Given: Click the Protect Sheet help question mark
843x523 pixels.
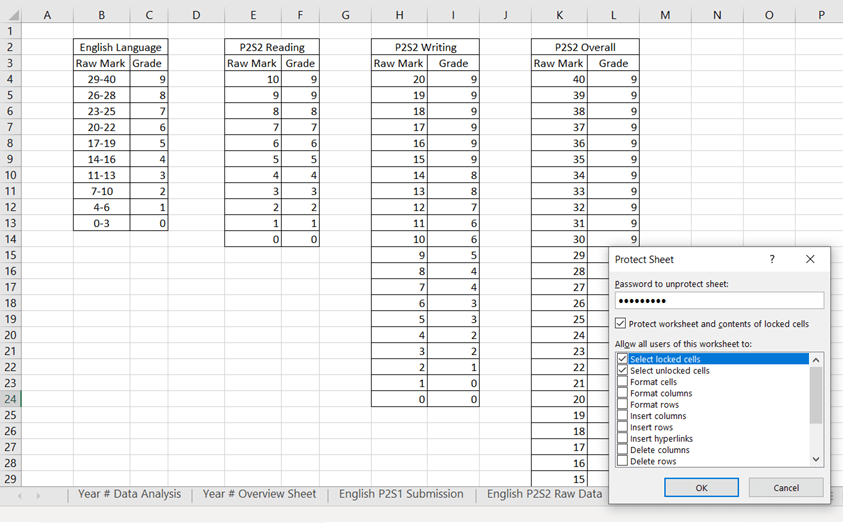Looking at the screenshot, I should (771, 259).
